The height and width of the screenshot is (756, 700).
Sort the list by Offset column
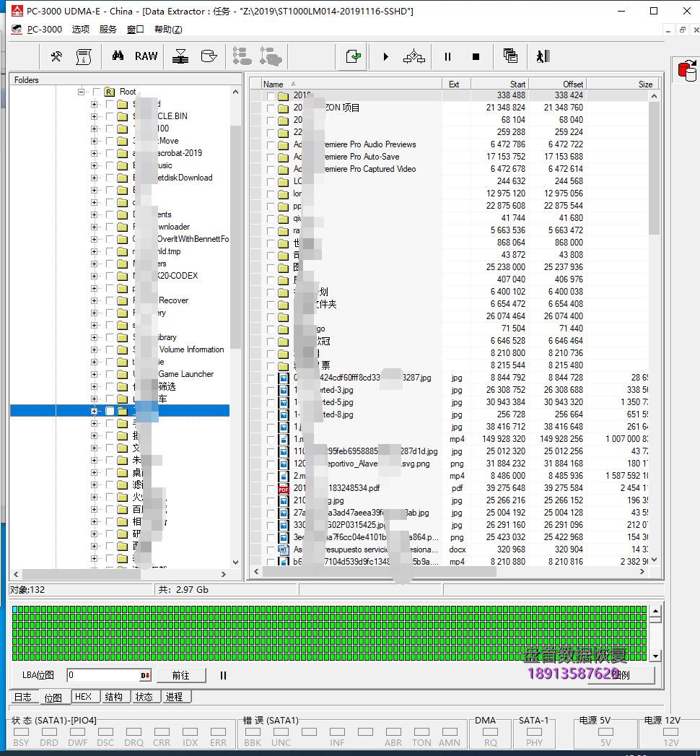(x=557, y=84)
